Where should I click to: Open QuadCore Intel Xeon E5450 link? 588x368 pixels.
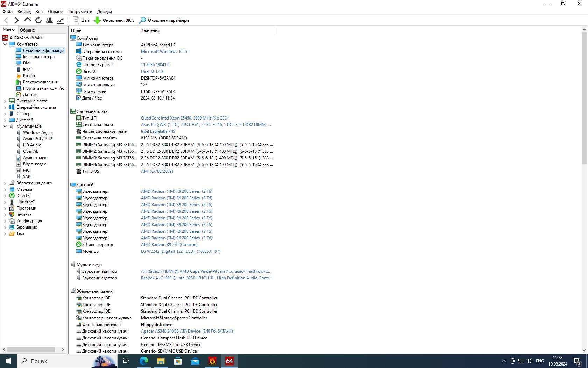click(x=184, y=118)
